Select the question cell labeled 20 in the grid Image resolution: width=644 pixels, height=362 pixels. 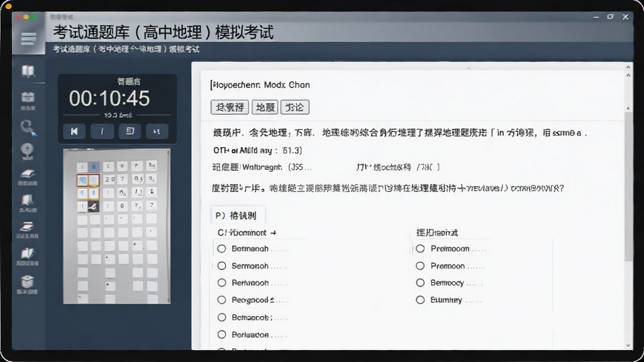(109, 179)
